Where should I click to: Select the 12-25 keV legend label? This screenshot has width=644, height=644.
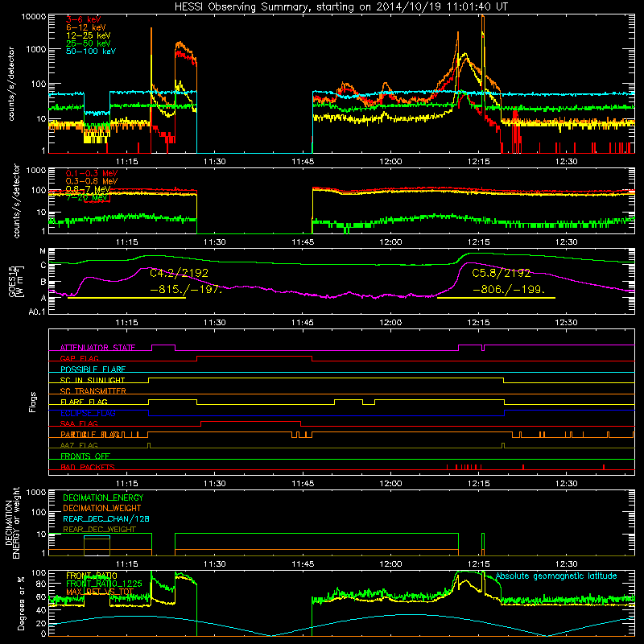tap(89, 35)
